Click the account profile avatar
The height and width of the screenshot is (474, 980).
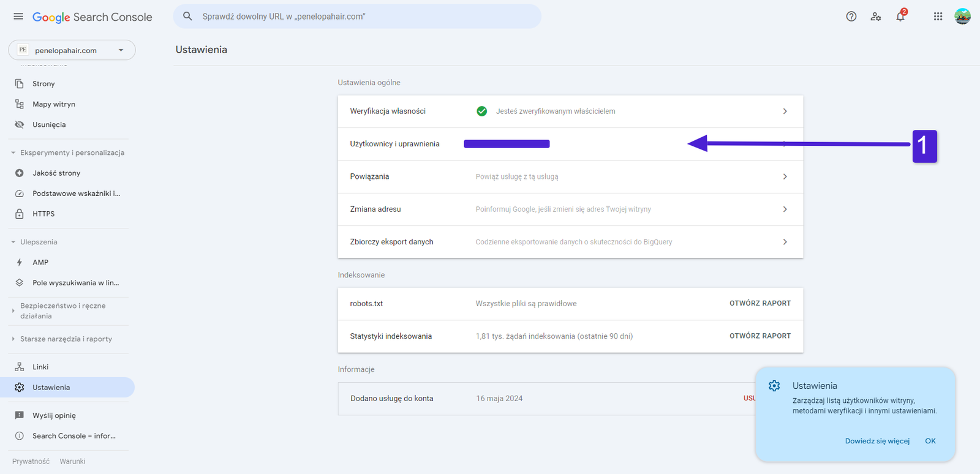[962, 17]
